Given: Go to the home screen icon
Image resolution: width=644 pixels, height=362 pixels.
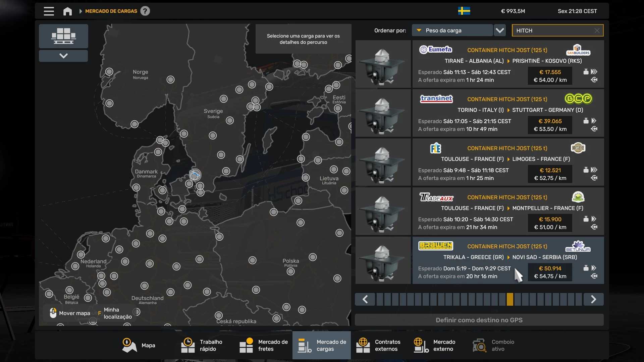Looking at the screenshot, I should [67, 11].
